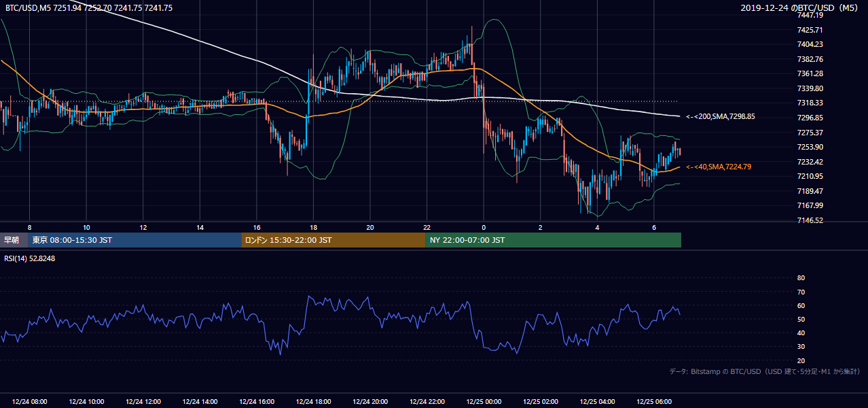Click price axis label 7275.37

810,133
